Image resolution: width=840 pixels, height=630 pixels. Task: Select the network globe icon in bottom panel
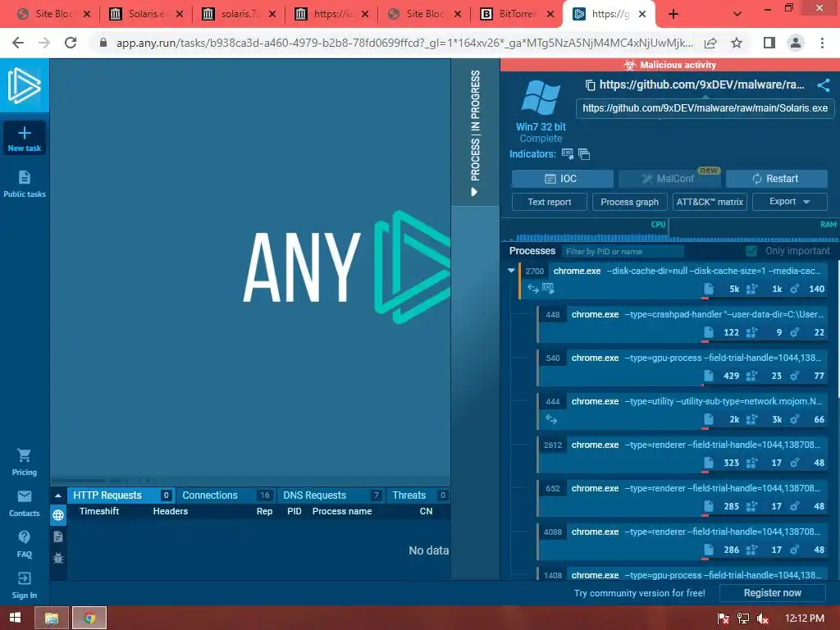point(58,515)
